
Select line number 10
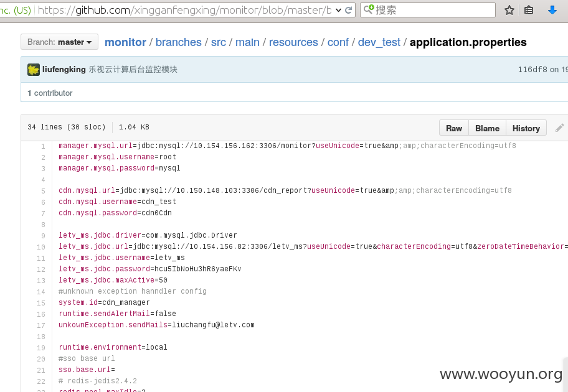pos(41,247)
